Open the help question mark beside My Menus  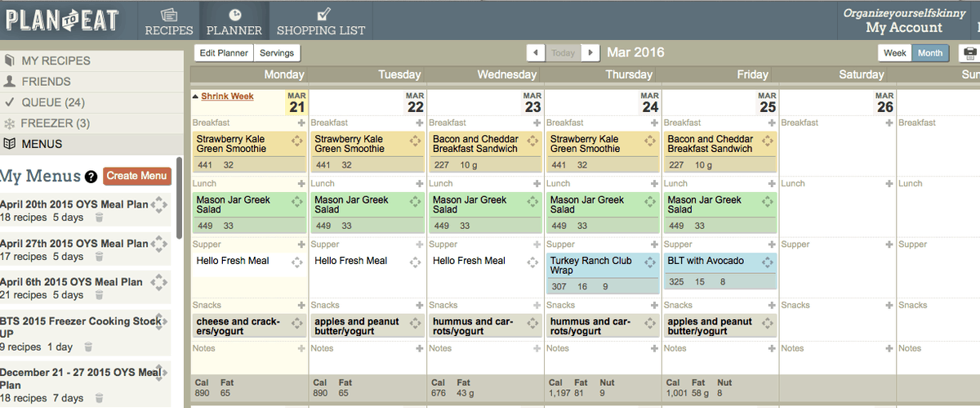[91, 177]
